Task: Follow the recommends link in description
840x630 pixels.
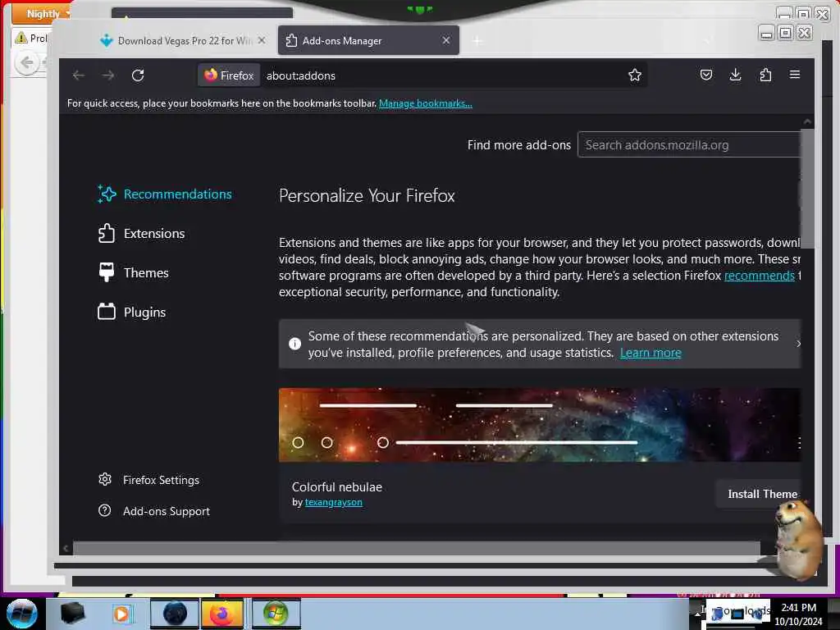Action: (x=759, y=276)
